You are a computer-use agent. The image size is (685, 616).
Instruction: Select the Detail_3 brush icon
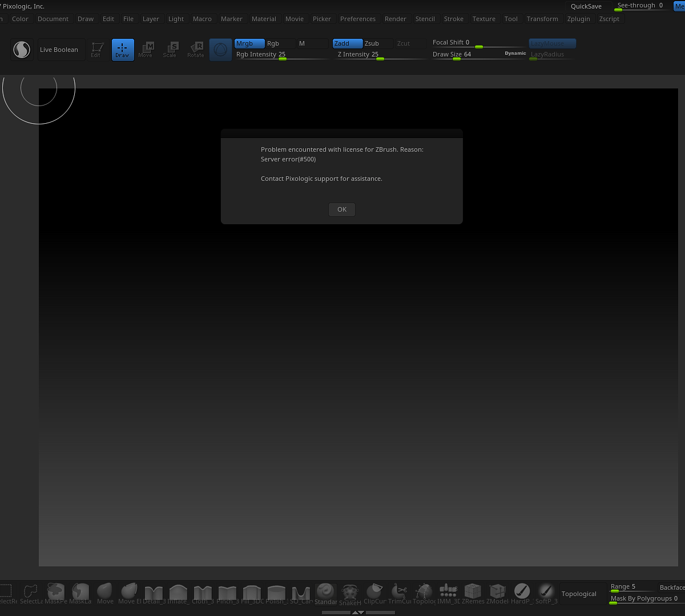click(154, 593)
